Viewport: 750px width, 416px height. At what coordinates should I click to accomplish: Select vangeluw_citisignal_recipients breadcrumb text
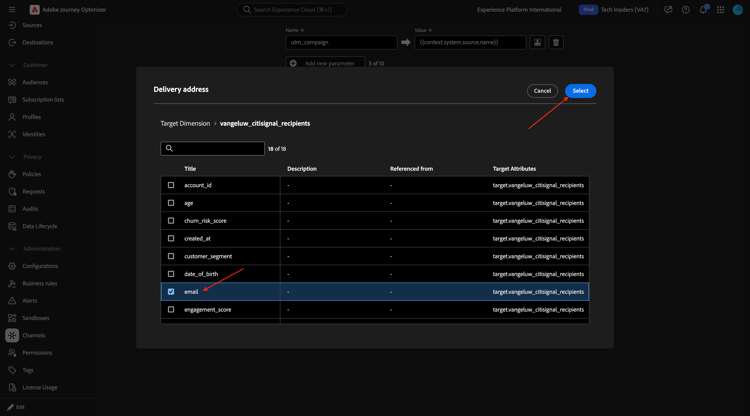265,123
